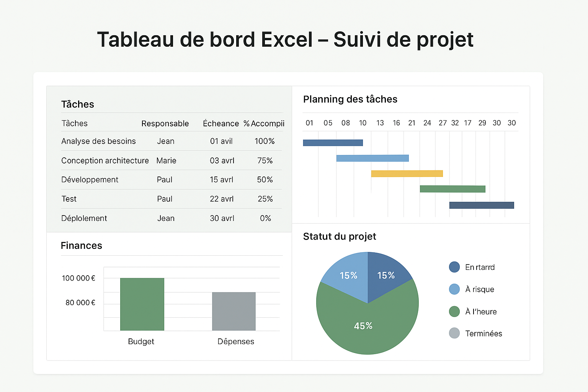Click the gray 'Terminées' legend swatch
Viewport: 588px width, 392px height.
coord(454,333)
